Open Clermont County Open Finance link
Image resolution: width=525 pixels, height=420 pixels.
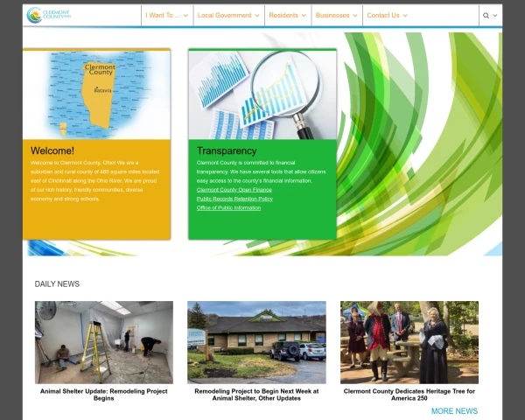(x=234, y=190)
